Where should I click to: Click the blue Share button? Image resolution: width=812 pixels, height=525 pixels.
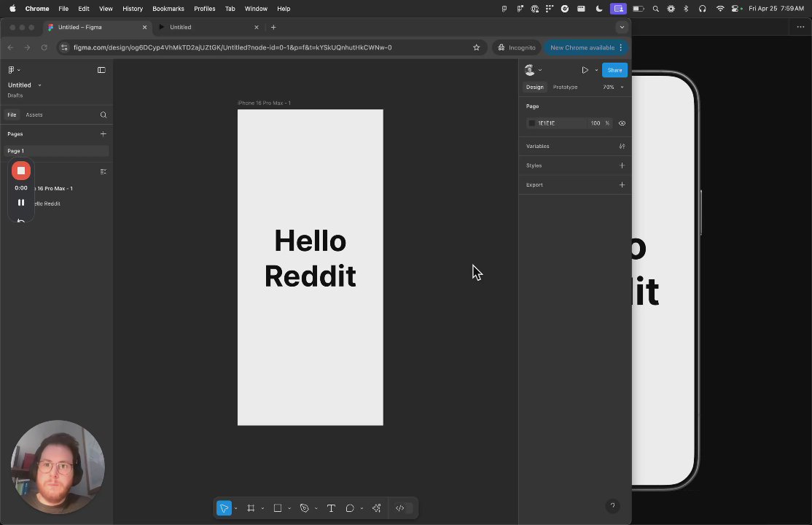[x=614, y=70]
